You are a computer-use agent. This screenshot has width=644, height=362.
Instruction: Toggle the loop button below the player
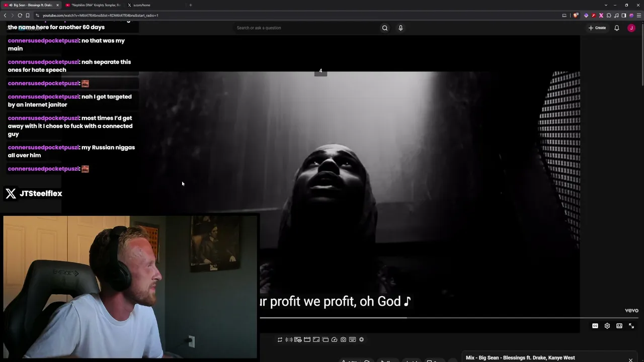point(280,339)
